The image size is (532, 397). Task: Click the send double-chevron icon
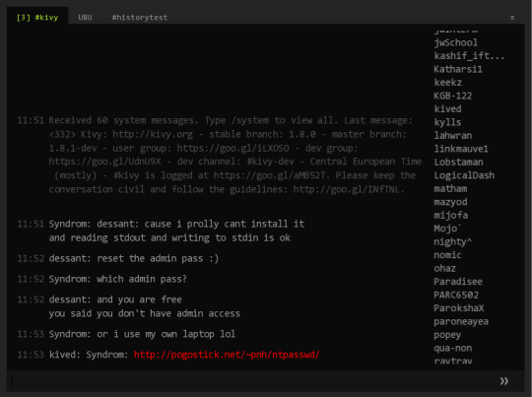tap(504, 381)
